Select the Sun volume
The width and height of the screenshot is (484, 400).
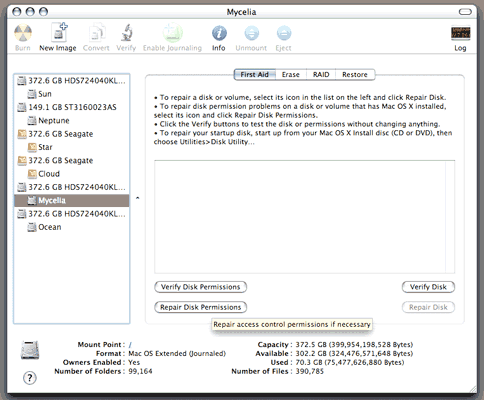tap(72, 94)
